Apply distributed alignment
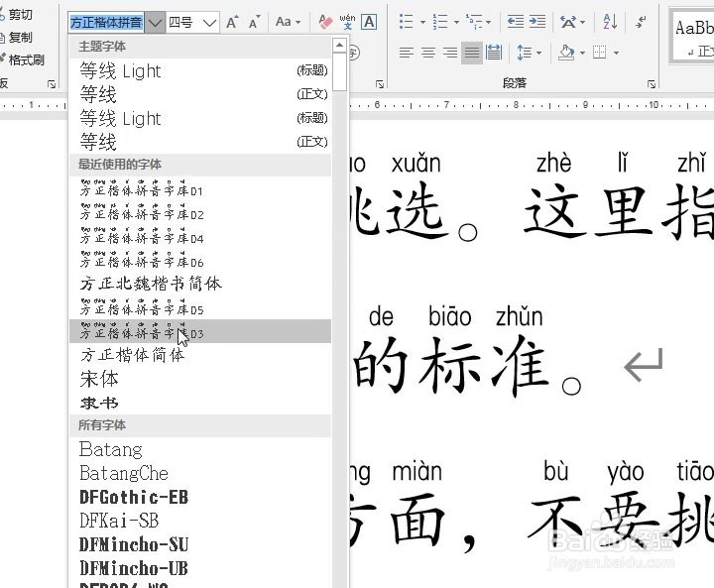Viewport: 714px width, 588px height. 494,53
